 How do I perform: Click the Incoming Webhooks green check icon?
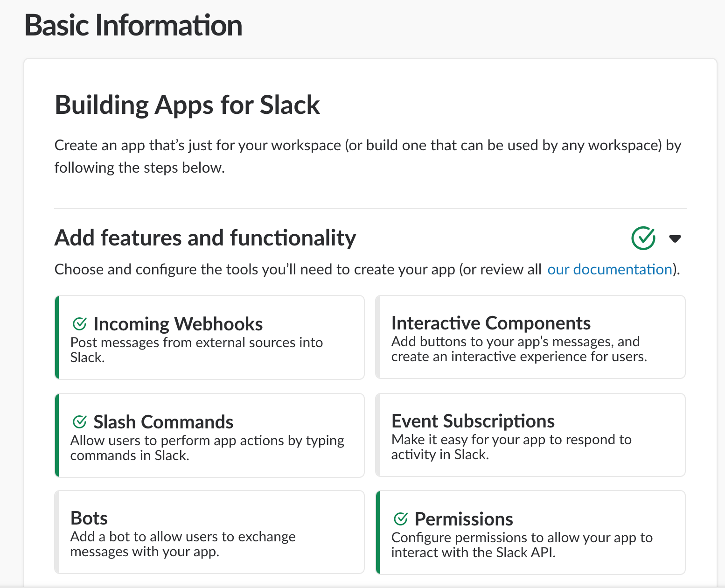(x=80, y=323)
